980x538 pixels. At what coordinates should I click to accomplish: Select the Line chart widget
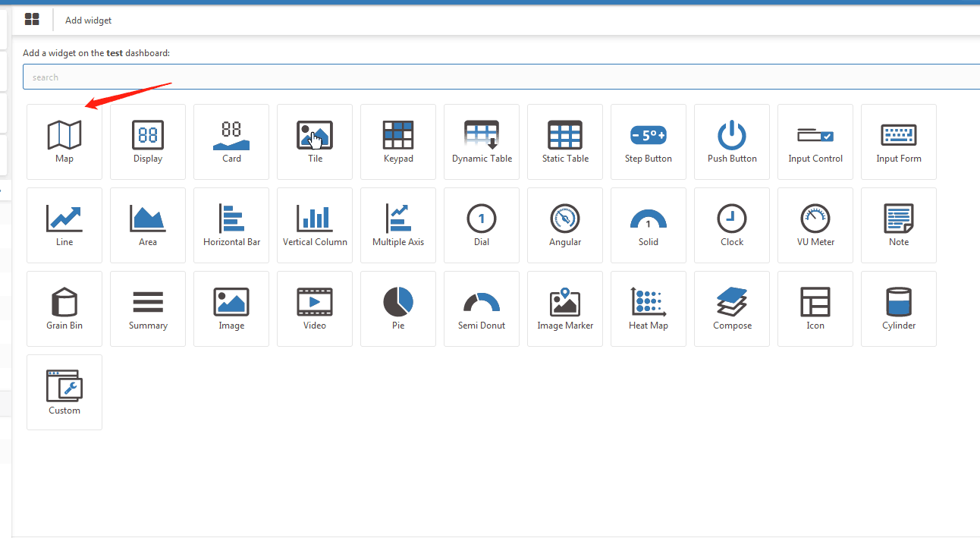click(x=64, y=225)
